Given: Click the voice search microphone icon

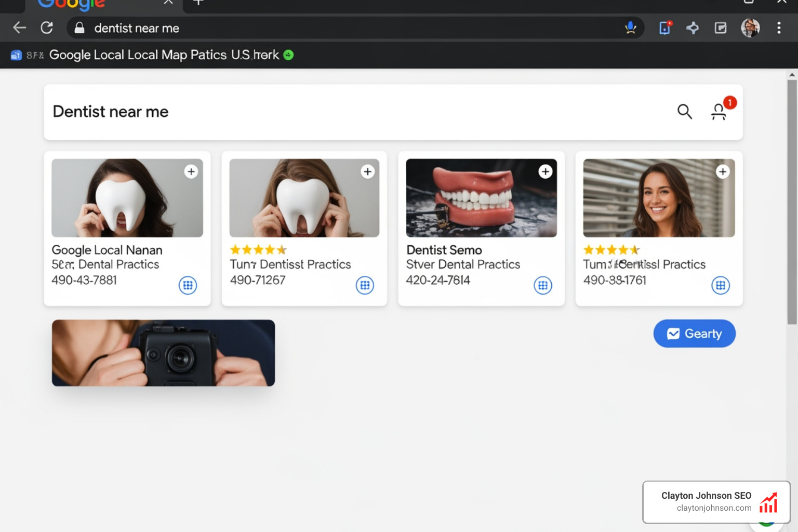Looking at the screenshot, I should tap(630, 28).
